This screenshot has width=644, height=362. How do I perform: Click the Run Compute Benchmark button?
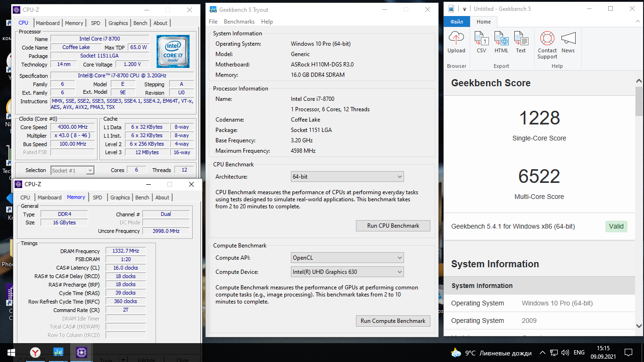click(393, 321)
